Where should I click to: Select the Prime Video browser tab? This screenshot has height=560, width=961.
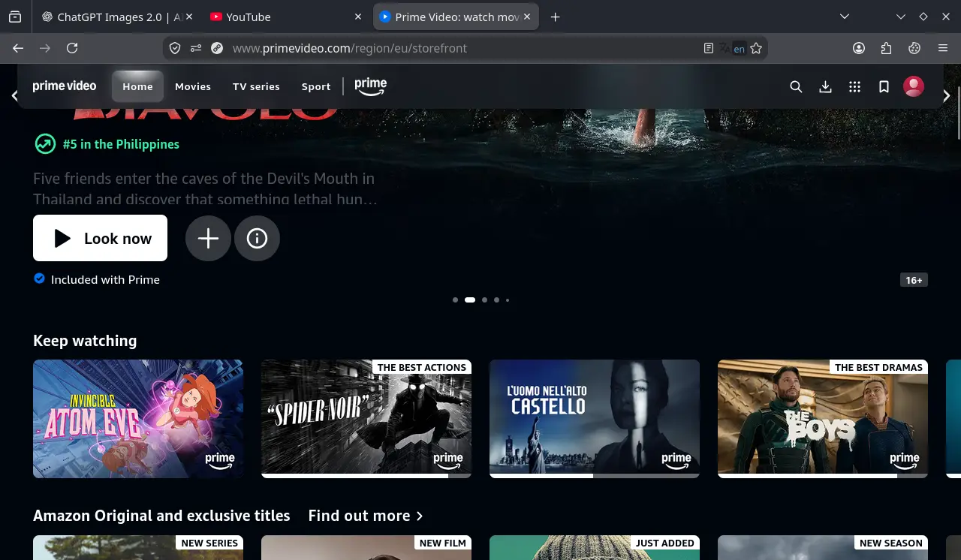pos(456,17)
